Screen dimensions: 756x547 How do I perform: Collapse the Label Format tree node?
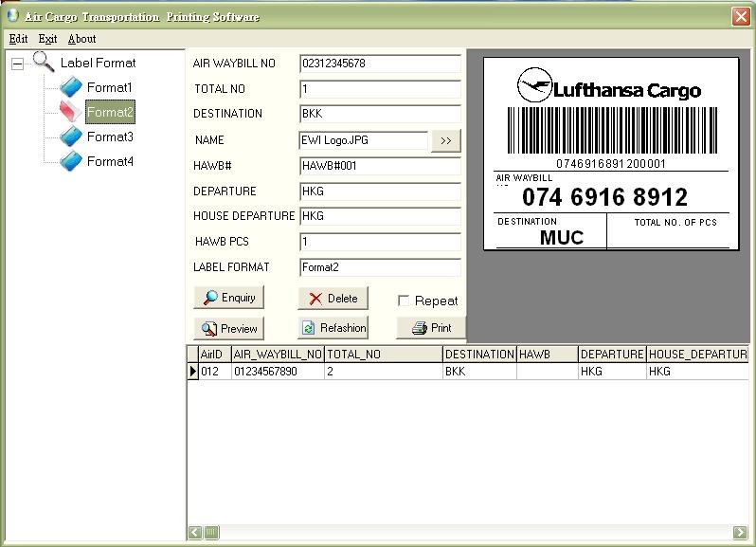pyautogui.click(x=17, y=64)
